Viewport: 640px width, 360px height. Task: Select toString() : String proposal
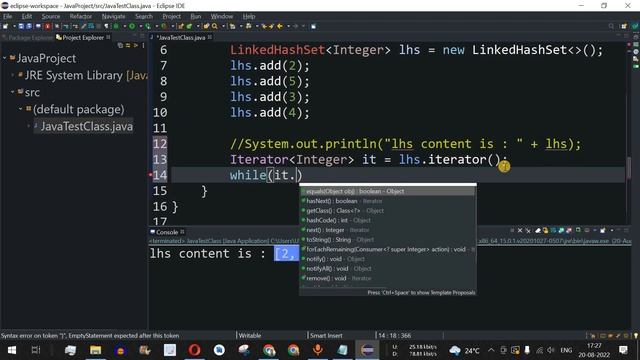[388, 240]
